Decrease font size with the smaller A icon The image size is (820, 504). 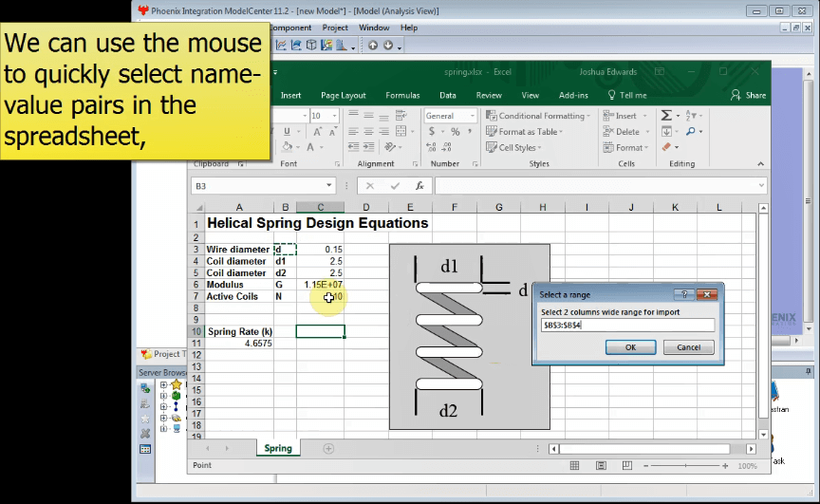[332, 132]
